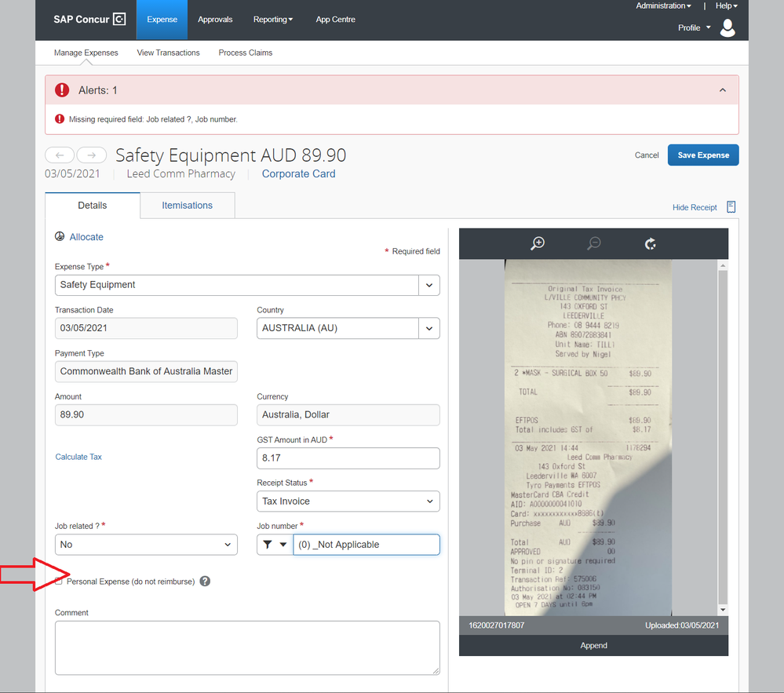The height and width of the screenshot is (693, 784).
Task: Go to previous expense arrow
Action: pyautogui.click(x=60, y=155)
